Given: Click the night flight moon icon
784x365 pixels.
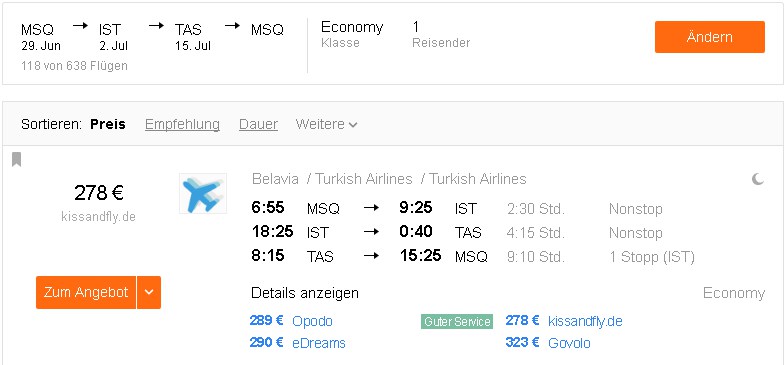Looking at the screenshot, I should point(758,178).
